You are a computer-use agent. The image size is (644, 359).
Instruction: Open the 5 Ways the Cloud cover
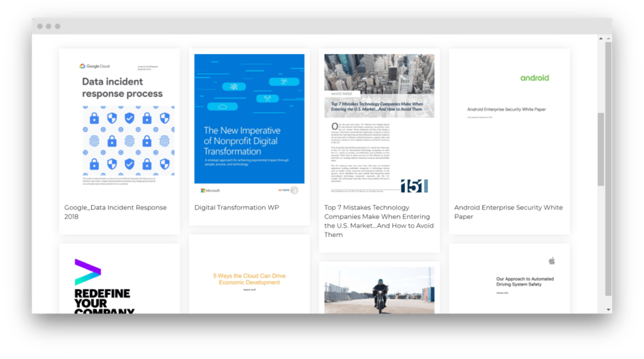tap(249, 277)
